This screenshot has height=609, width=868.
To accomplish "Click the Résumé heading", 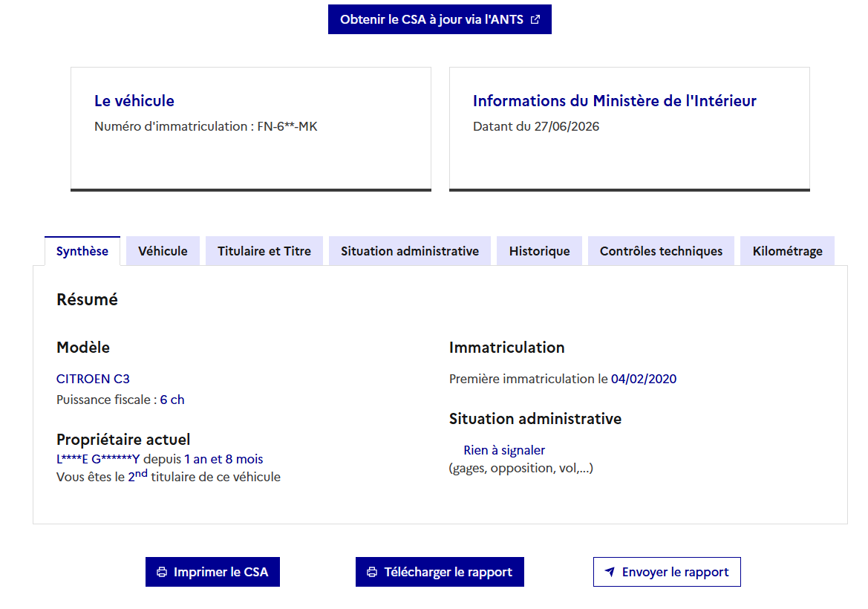I will pyautogui.click(x=87, y=299).
